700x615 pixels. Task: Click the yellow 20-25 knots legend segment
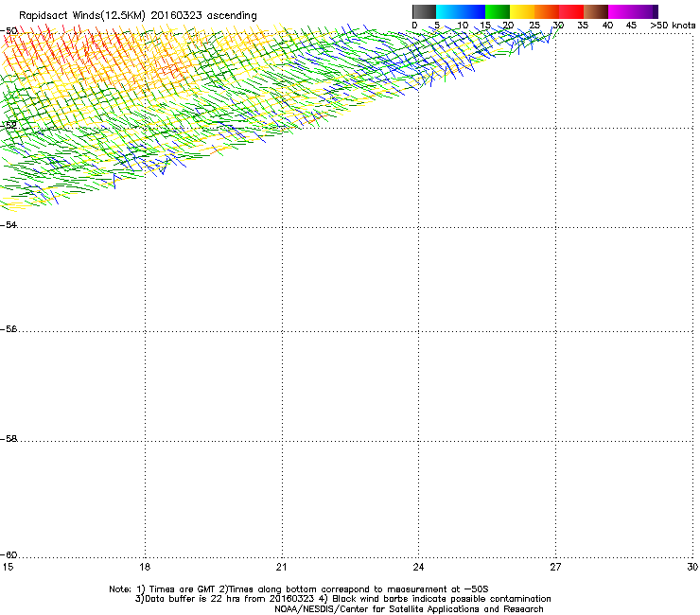pos(522,11)
